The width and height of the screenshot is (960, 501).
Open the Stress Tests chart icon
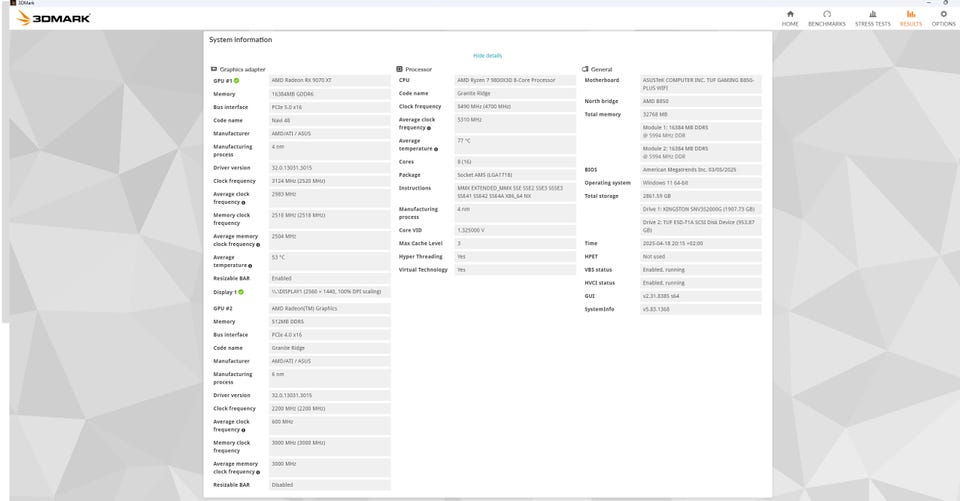coord(872,13)
